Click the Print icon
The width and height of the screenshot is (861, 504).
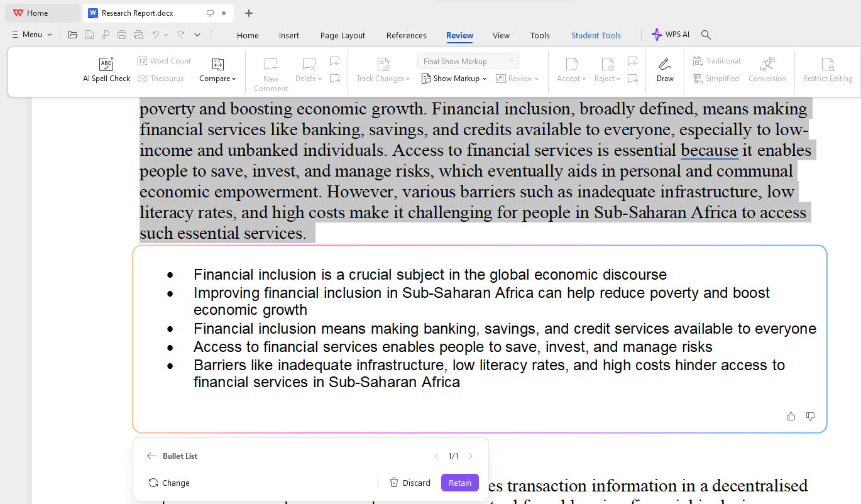tap(122, 35)
